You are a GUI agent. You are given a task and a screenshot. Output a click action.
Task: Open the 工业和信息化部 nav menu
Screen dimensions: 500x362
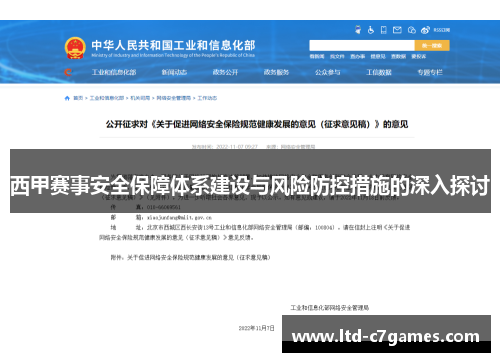tap(114, 72)
